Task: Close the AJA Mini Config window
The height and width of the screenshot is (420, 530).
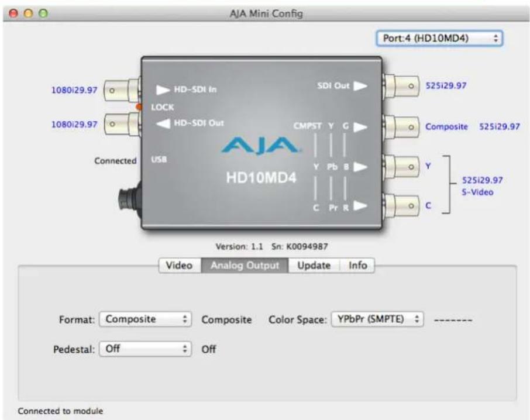Action: click(13, 13)
